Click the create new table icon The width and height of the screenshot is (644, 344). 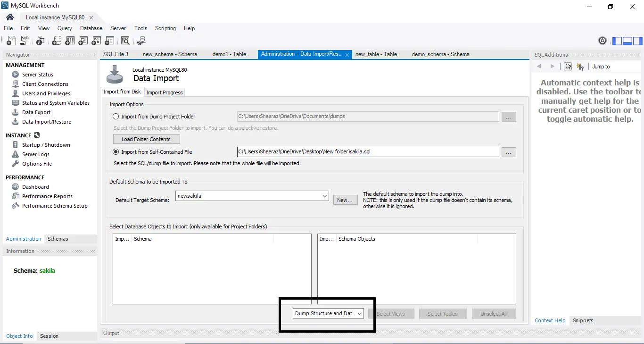click(70, 41)
